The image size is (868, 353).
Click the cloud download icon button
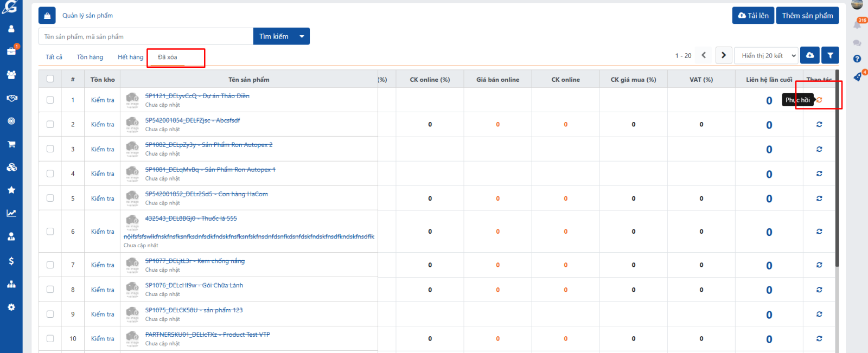click(809, 55)
